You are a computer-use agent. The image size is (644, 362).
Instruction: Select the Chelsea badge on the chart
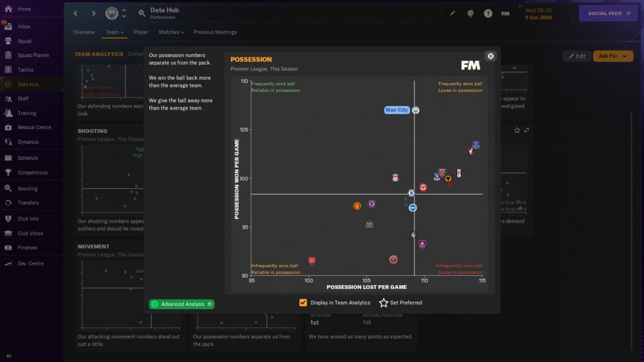(x=411, y=193)
